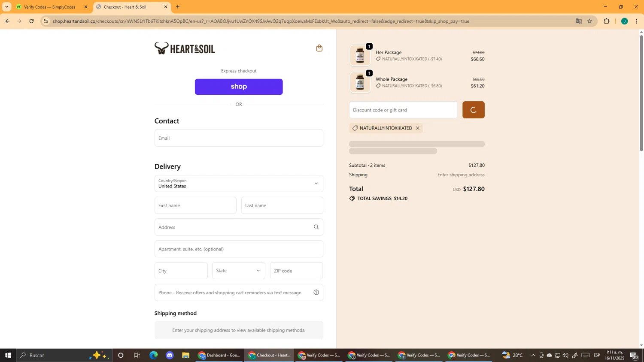Screen dimensions: 644x362
Task: Click the Heart & Soil logo
Action: pyautogui.click(x=185, y=48)
